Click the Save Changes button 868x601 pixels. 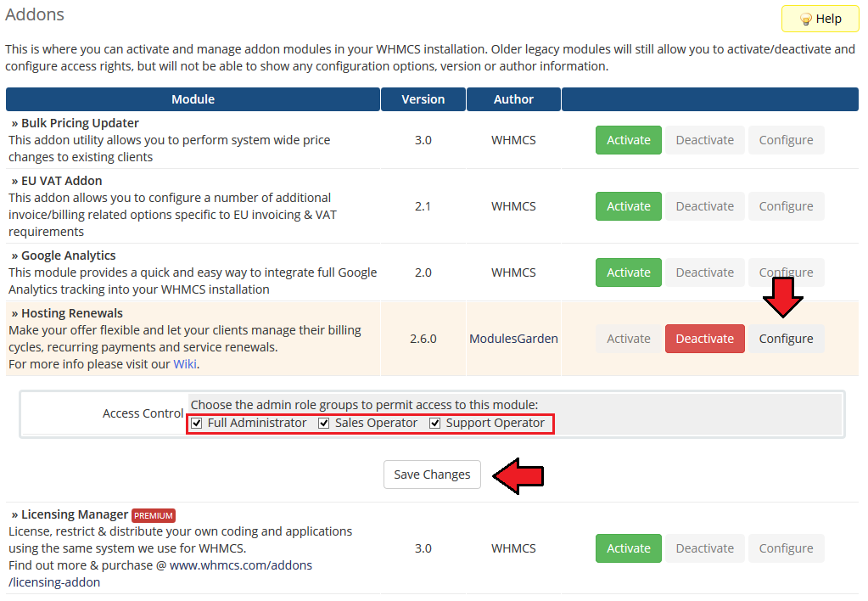tap(432, 475)
